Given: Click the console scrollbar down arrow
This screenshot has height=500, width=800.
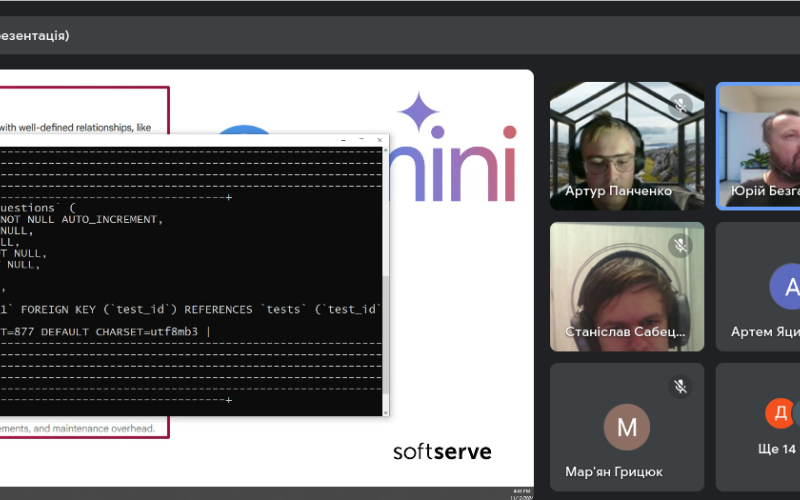Looking at the screenshot, I should point(386,412).
